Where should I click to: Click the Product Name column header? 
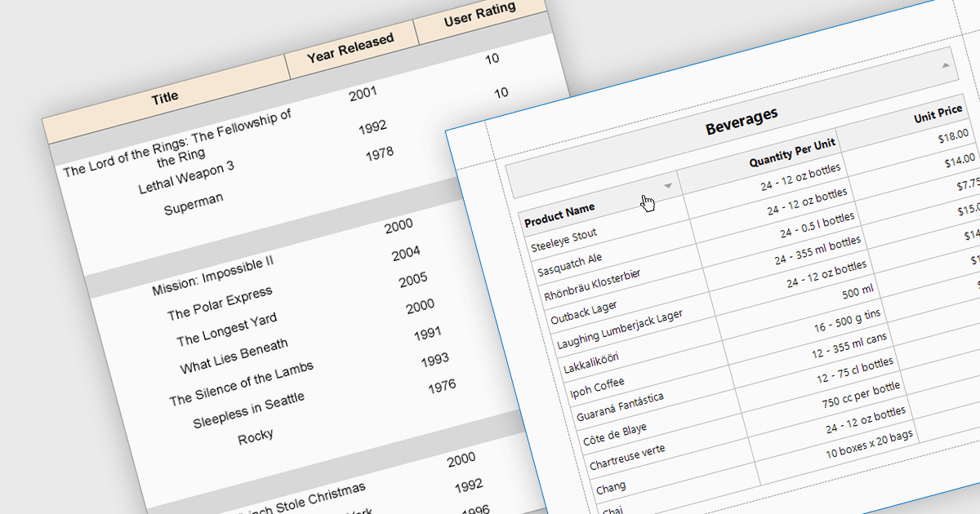click(559, 215)
